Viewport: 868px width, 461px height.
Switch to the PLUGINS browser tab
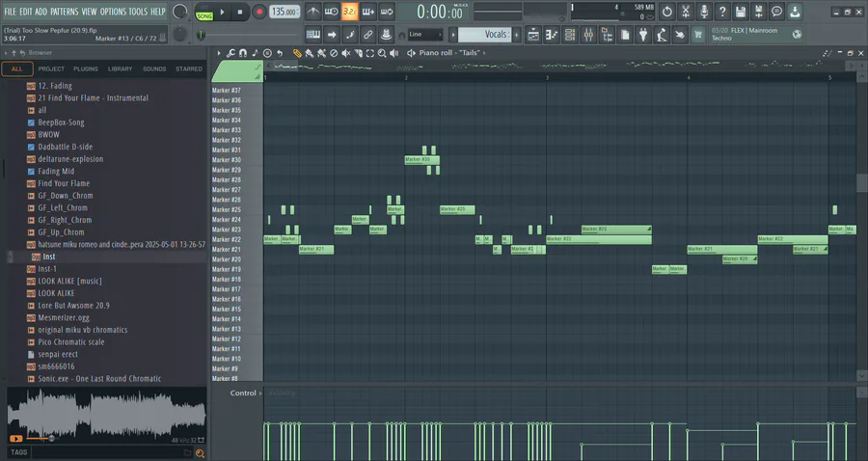pyautogui.click(x=86, y=69)
